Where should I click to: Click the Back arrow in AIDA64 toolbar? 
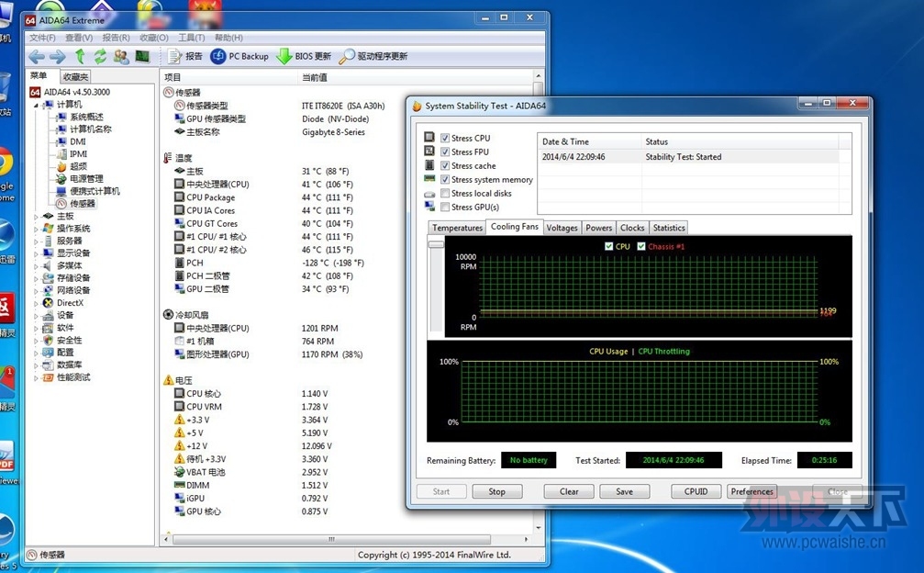(x=37, y=57)
